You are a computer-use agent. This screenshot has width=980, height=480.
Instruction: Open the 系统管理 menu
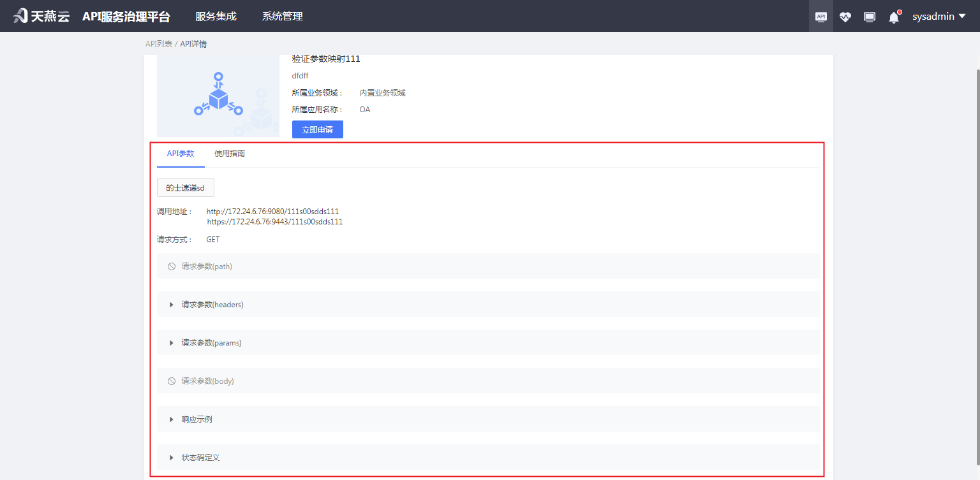[282, 17]
